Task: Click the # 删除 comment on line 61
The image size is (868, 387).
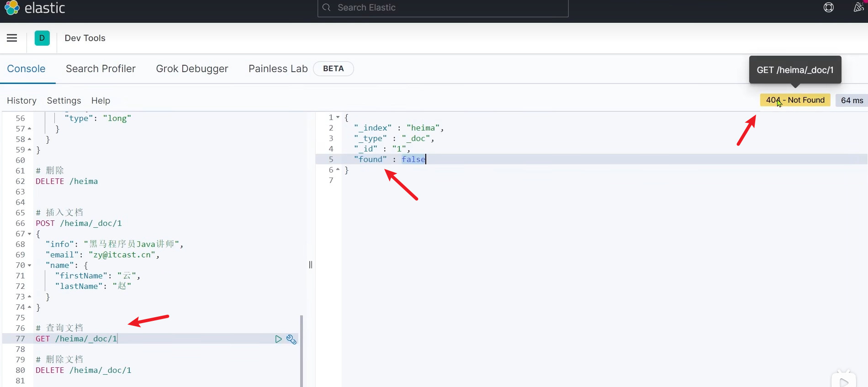Action: [50, 171]
